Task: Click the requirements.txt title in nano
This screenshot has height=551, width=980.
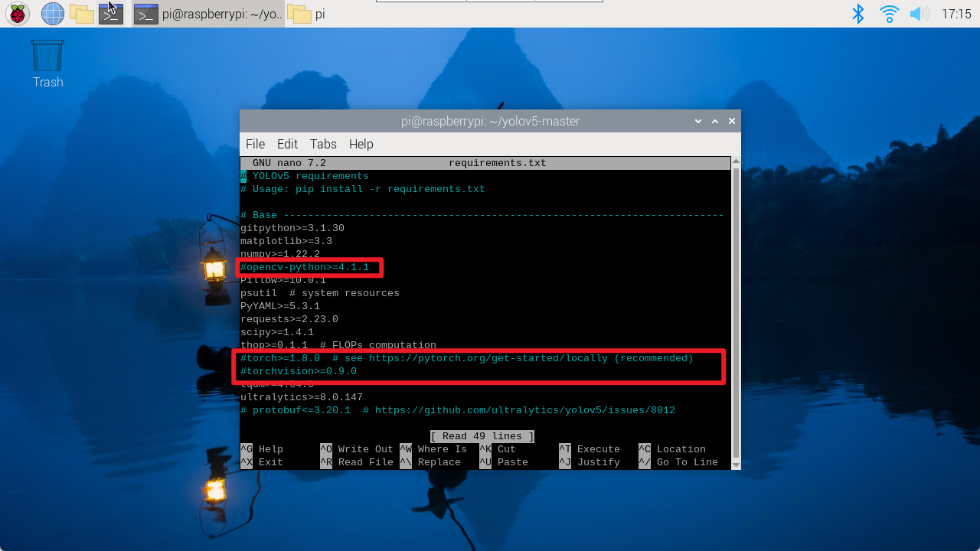Action: pos(498,163)
